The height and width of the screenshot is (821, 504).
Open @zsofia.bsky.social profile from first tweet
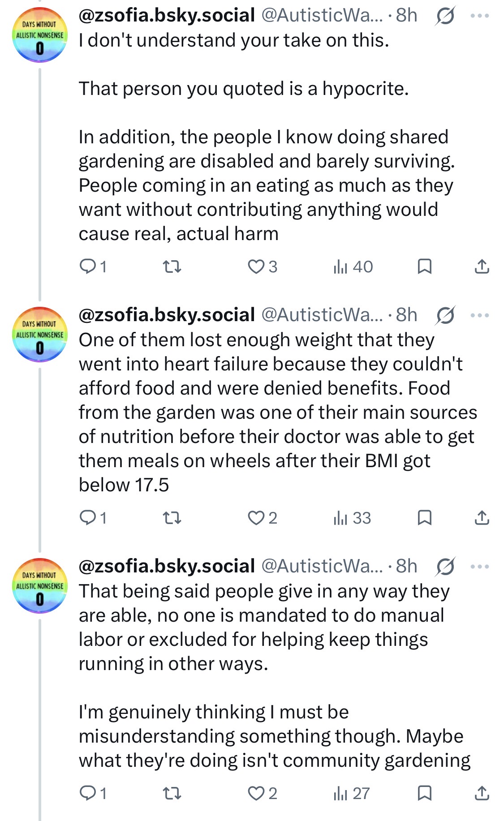[x=167, y=16]
